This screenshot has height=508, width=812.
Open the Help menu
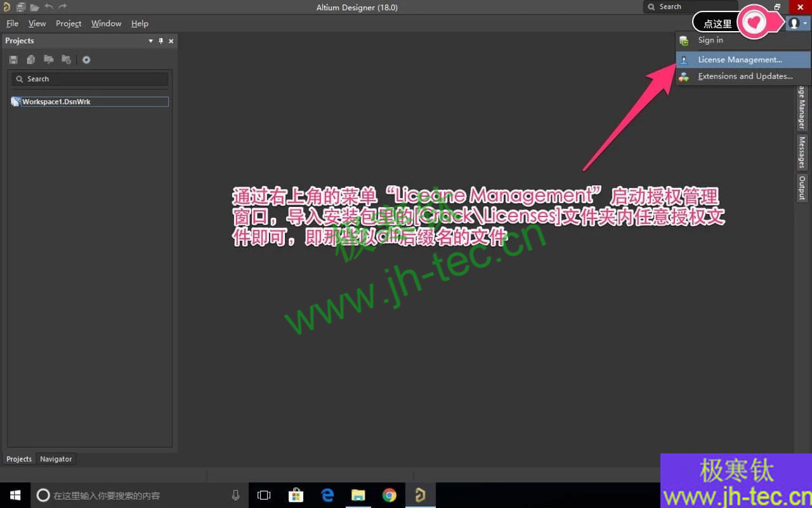click(140, 23)
